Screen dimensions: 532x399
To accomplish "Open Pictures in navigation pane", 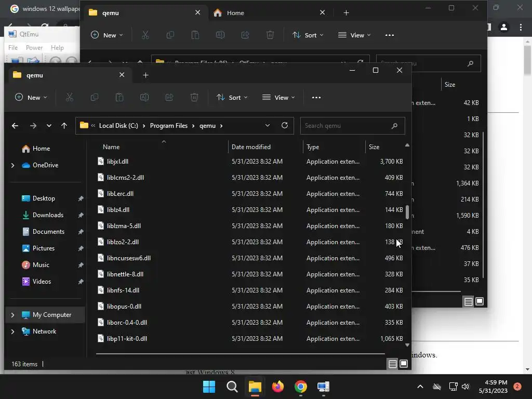I will click(x=44, y=248).
